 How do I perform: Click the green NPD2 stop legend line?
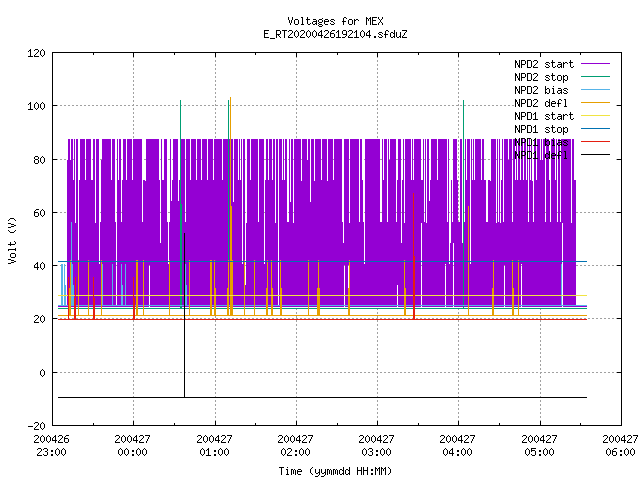(x=595, y=77)
